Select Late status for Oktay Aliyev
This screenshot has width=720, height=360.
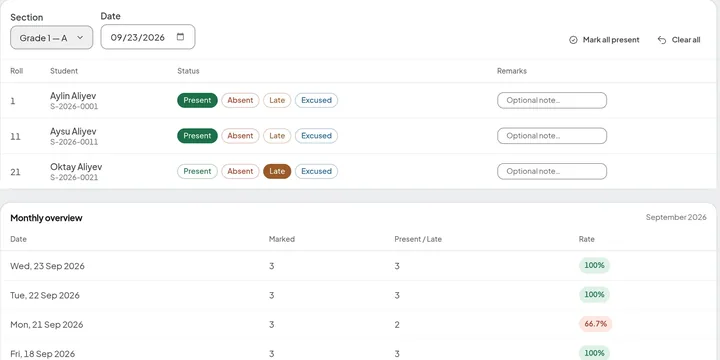pos(277,171)
